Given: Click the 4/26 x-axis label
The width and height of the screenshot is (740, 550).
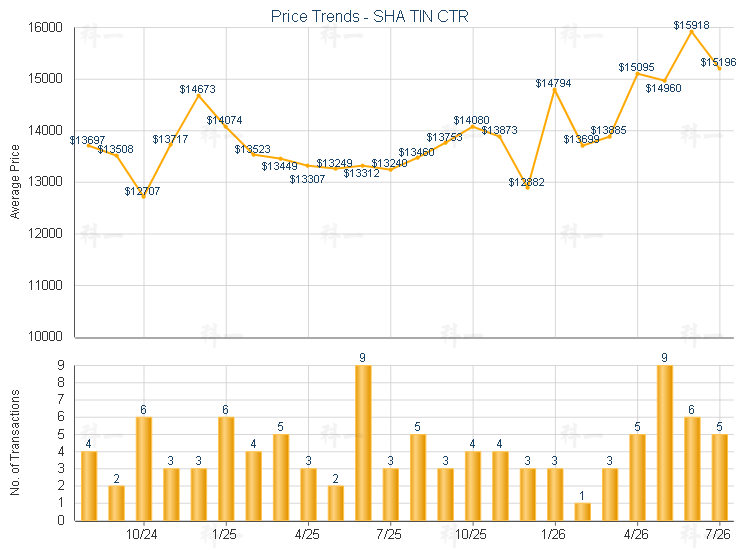Looking at the screenshot, I should point(636,534).
